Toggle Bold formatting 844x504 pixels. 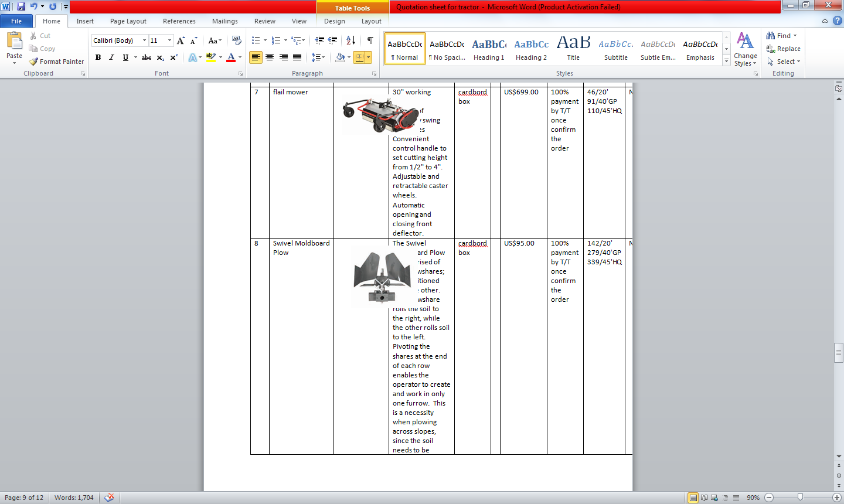click(x=98, y=57)
